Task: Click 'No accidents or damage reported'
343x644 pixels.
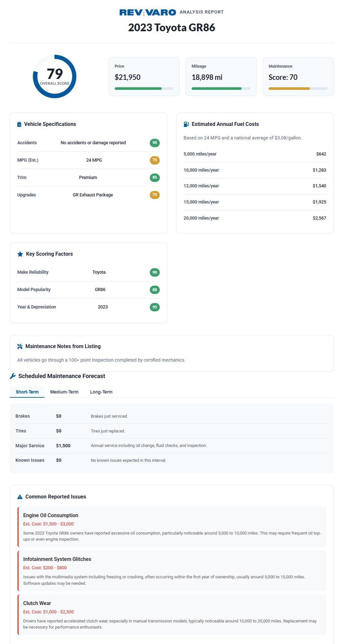Action: [93, 143]
